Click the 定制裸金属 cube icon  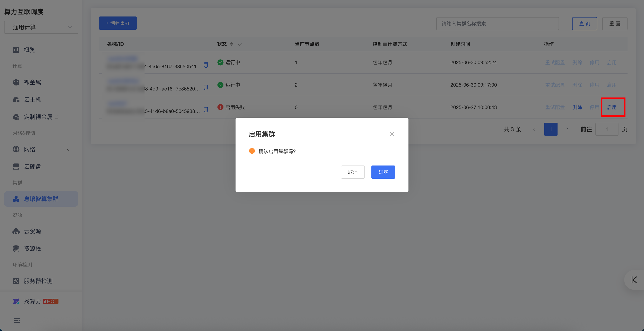point(16,117)
